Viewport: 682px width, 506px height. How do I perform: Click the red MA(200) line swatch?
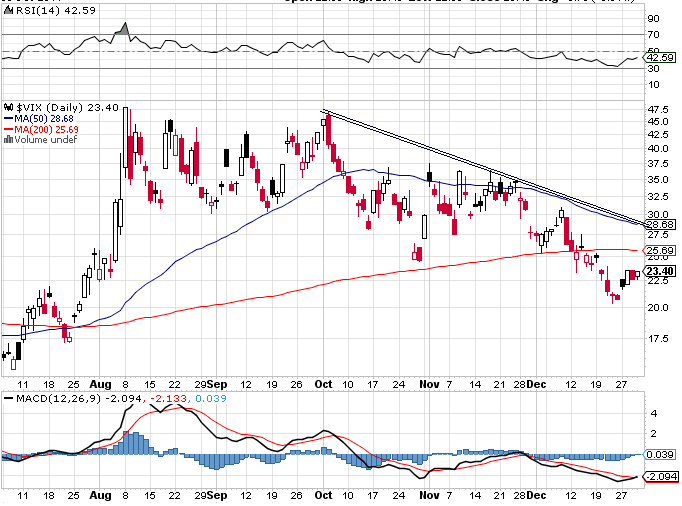pos(8,129)
